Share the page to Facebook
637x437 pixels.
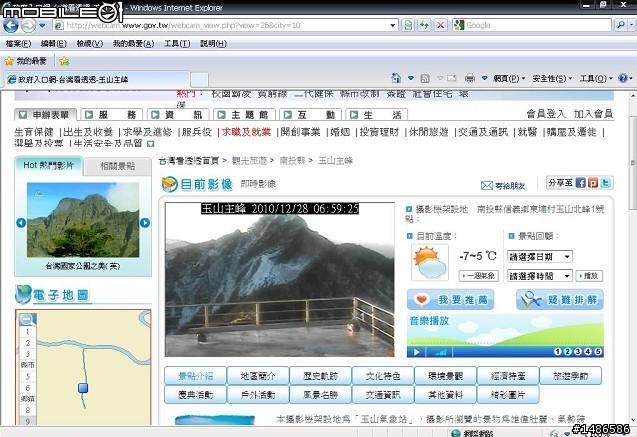tap(580, 183)
